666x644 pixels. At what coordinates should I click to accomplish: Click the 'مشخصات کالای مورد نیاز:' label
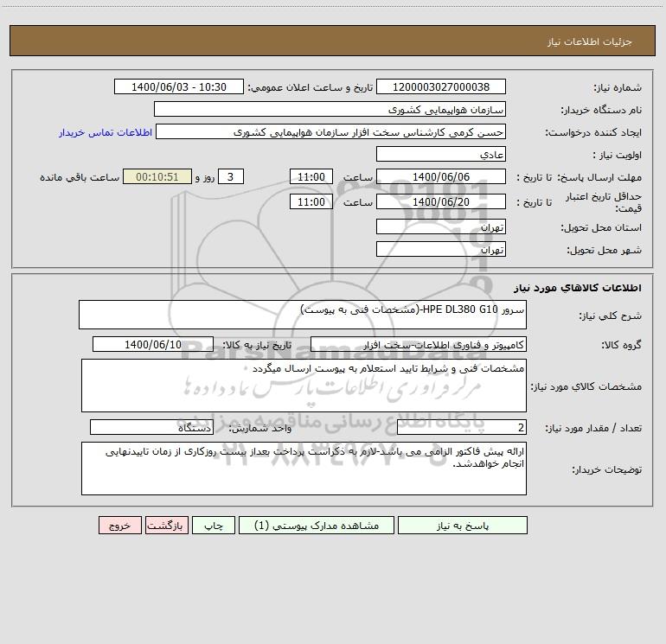[x=586, y=386]
